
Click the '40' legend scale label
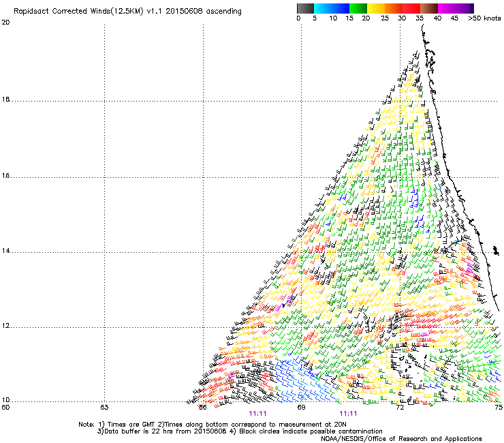point(437,18)
